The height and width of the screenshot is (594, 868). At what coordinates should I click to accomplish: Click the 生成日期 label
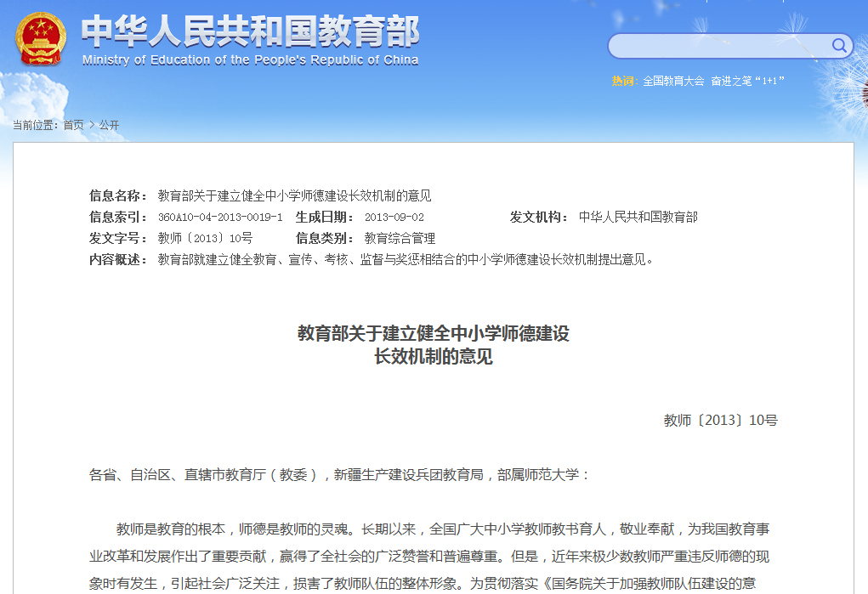point(325,217)
